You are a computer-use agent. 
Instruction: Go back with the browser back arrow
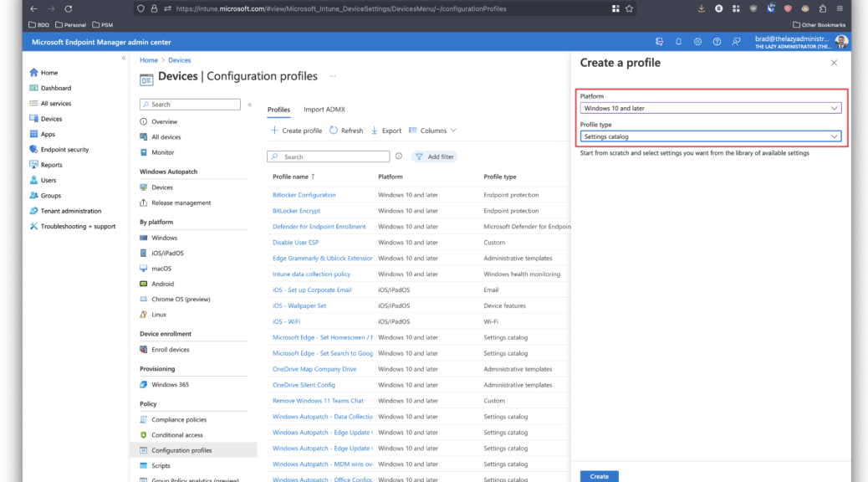(x=33, y=9)
